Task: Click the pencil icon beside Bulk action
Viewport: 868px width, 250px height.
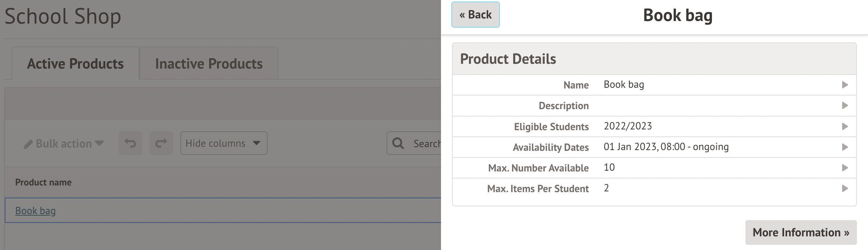Action: click(x=28, y=144)
